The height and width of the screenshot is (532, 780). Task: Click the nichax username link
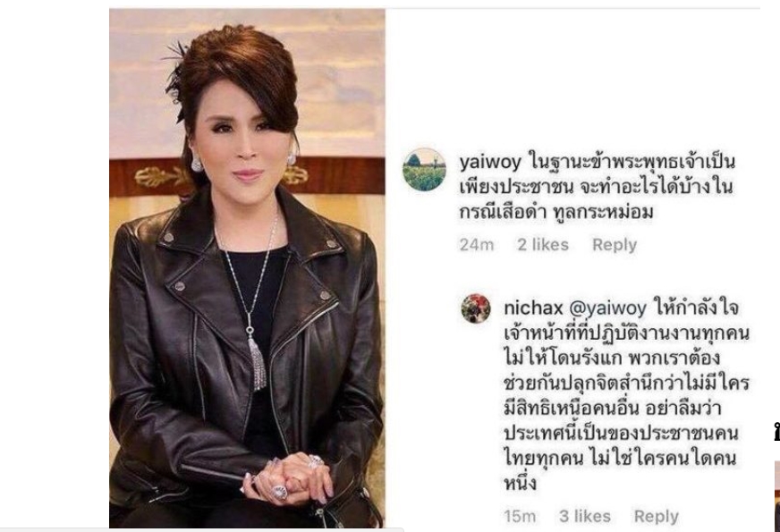coord(533,308)
